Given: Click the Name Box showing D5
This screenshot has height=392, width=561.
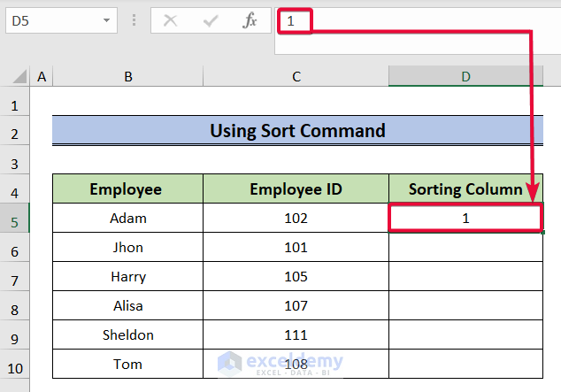Looking at the screenshot, I should [51, 20].
